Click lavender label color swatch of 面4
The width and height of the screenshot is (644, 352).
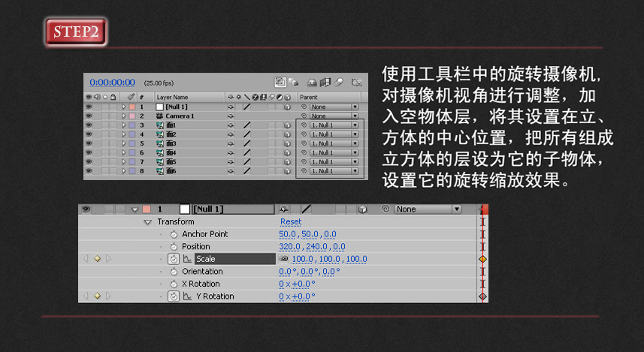(x=132, y=152)
